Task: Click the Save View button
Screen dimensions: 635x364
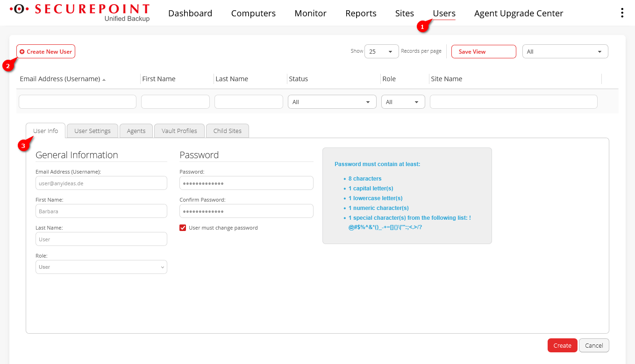Action: pos(483,52)
